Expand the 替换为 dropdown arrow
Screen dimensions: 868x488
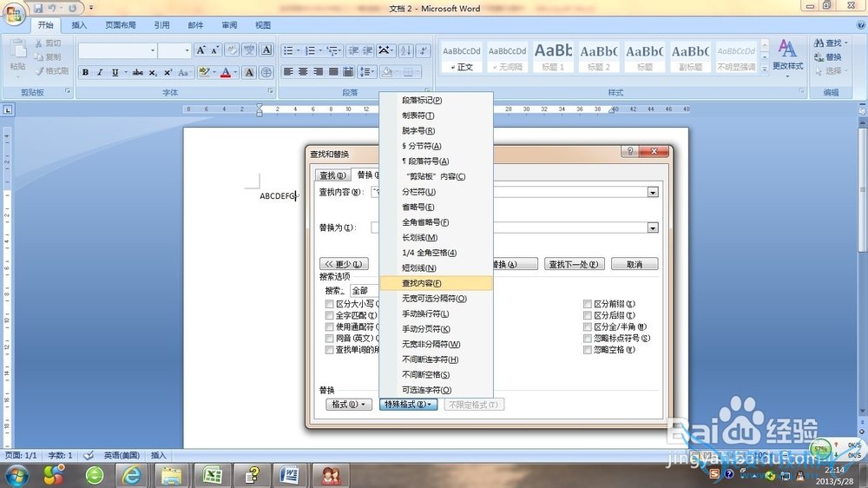pyautogui.click(x=653, y=228)
